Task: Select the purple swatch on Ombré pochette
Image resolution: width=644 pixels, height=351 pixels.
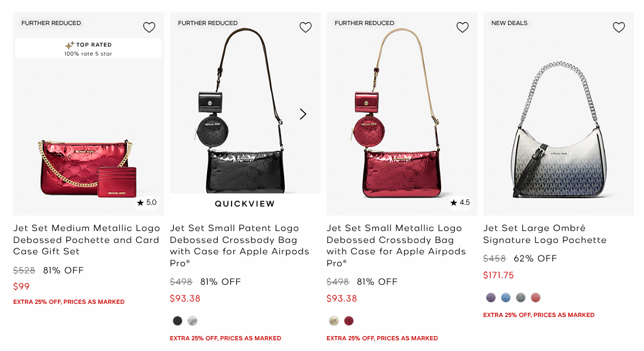Action: [491, 297]
